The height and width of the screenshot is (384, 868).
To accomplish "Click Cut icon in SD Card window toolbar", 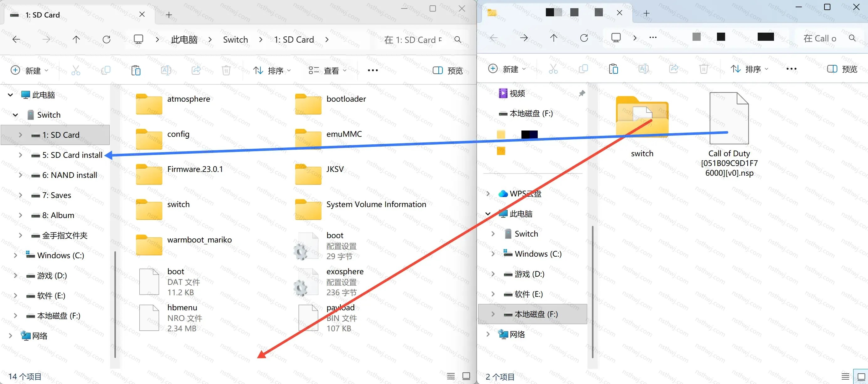I will [76, 70].
